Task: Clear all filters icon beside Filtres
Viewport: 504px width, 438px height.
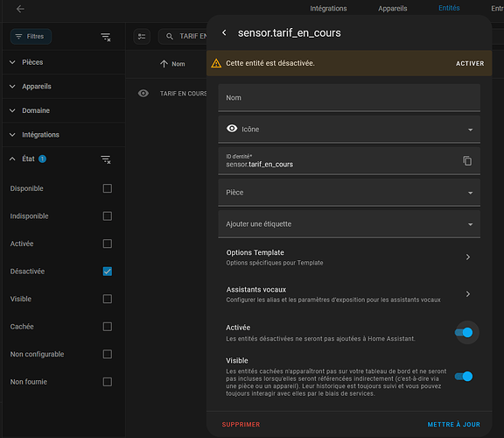Action: click(106, 37)
